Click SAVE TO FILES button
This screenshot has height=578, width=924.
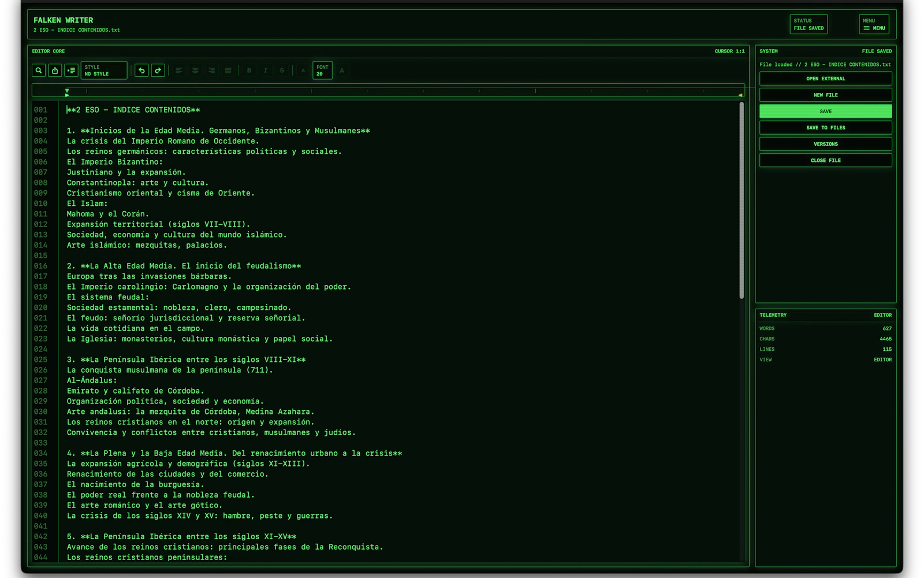[x=825, y=128]
